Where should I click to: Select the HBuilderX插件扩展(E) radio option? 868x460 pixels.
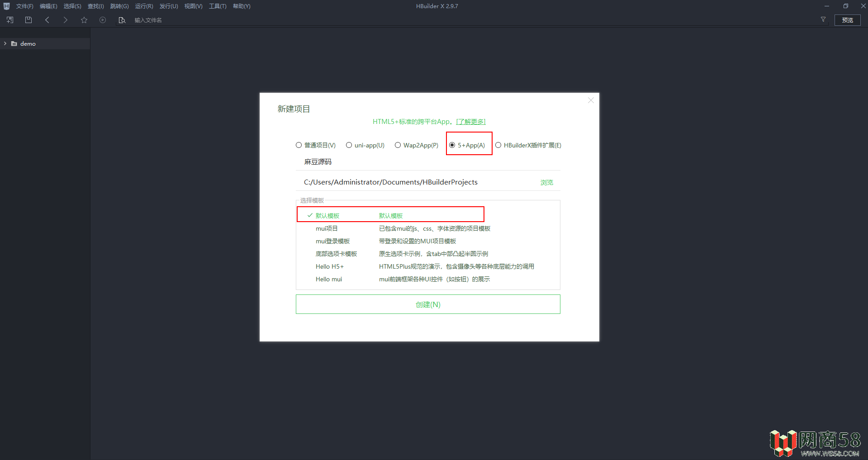click(528, 145)
